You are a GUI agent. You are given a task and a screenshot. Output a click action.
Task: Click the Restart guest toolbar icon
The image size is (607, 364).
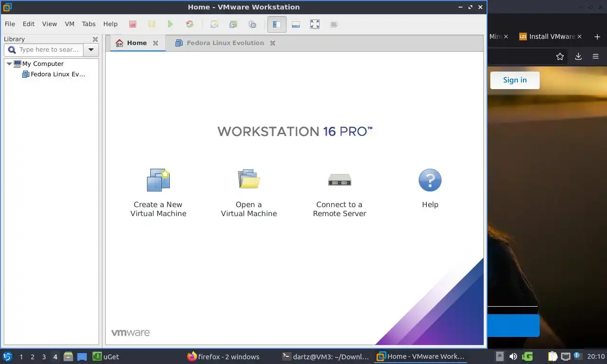(190, 24)
